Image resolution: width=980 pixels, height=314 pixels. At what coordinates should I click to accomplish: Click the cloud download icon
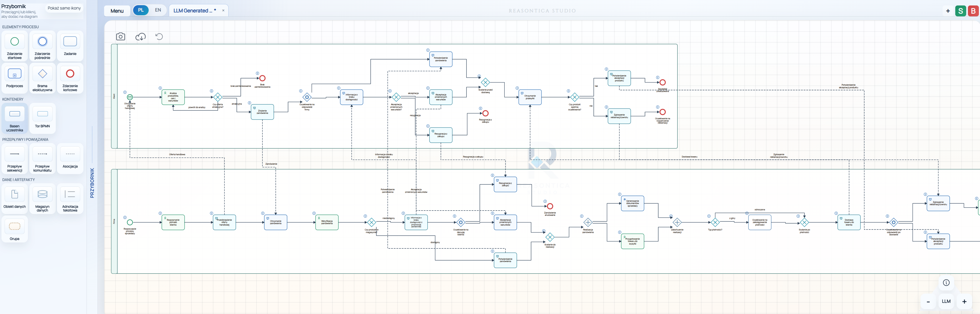(140, 36)
